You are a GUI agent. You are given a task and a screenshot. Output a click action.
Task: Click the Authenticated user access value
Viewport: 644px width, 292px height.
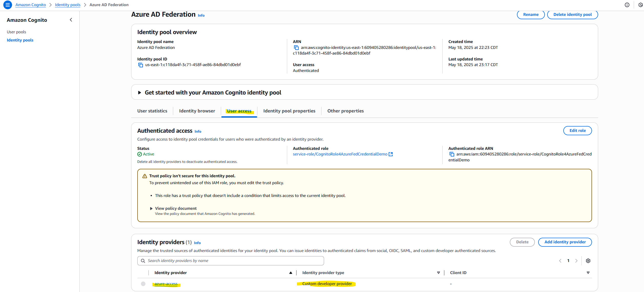point(306,71)
